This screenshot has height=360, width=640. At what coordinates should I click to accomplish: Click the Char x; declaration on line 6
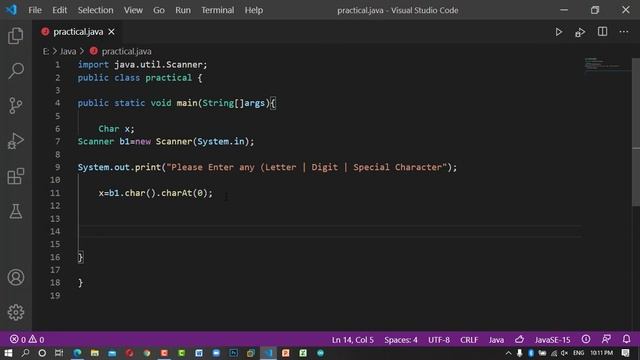(x=116, y=129)
